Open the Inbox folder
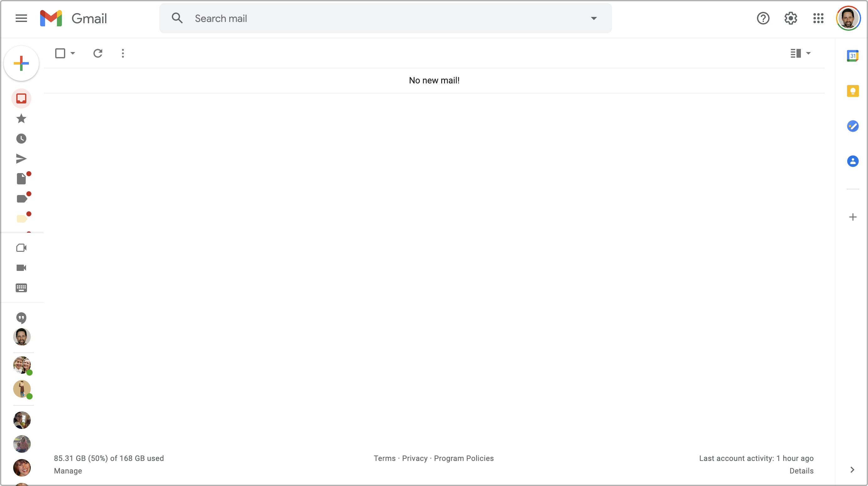868x486 pixels. (21, 98)
